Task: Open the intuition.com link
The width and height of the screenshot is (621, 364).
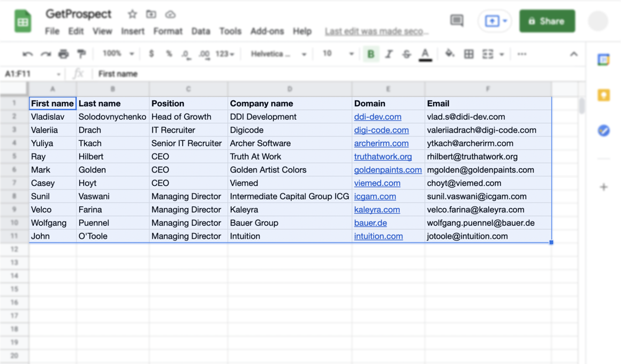Action: [x=378, y=236]
